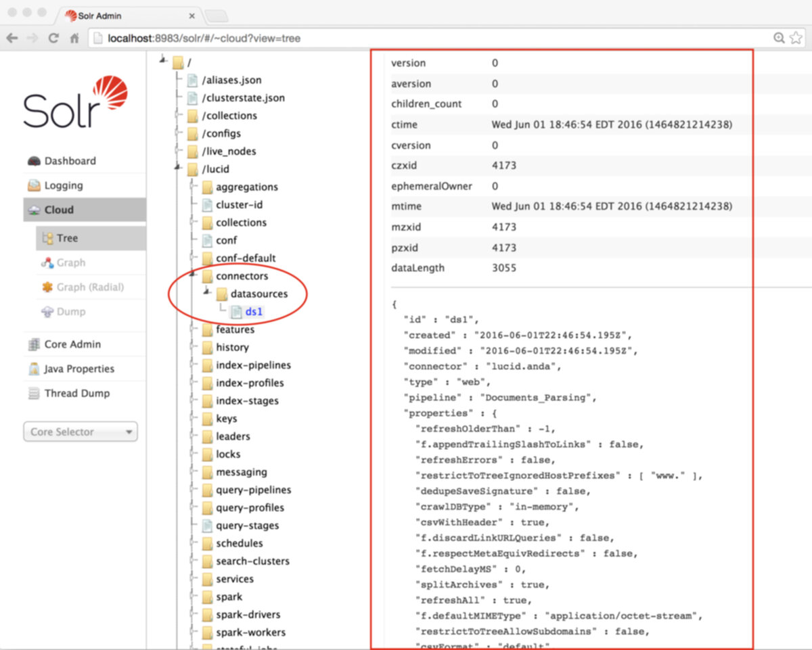Viewport: 812px width, 650px height.
Task: Select /aliases.json in the tree
Action: (x=231, y=80)
